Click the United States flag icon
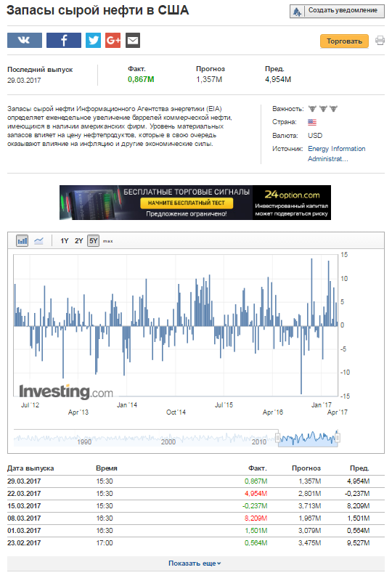This screenshot has height=578, width=392. point(312,122)
